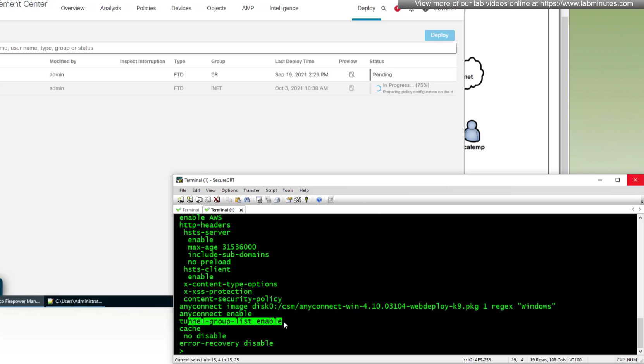Screen dimensions: 644x364
Task: Click the Paste clipboard icon in SecureCRT
Action: (x=238, y=200)
